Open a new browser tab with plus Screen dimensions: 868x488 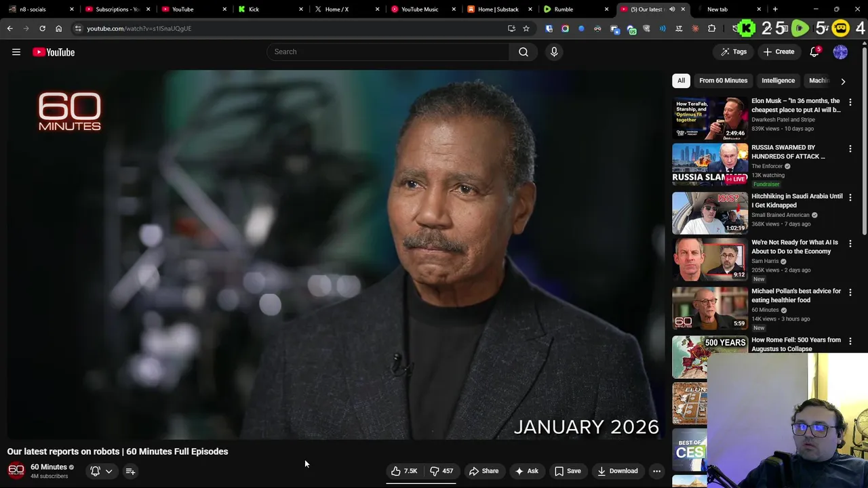pos(775,9)
